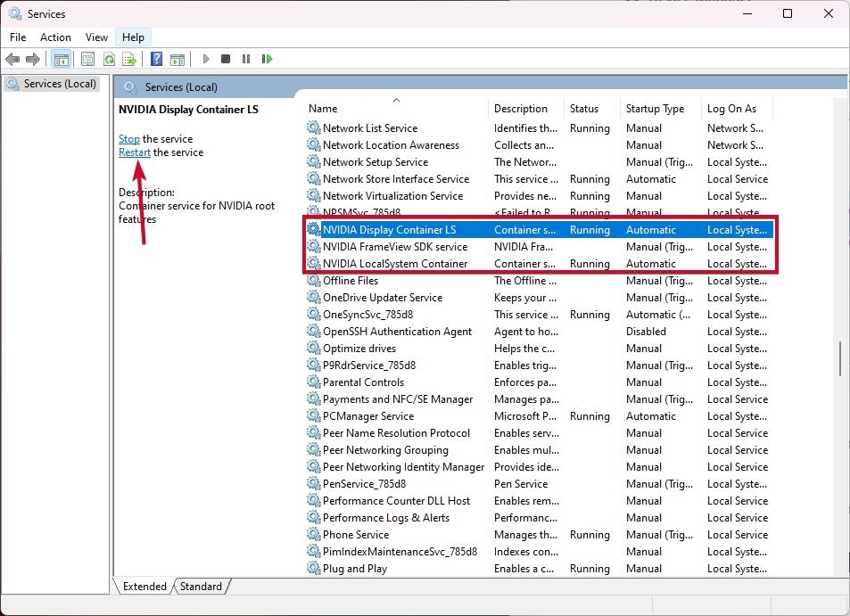Select the Performance Logs & Alerts service
Image resolution: width=850 pixels, height=616 pixels.
[x=540, y=517]
